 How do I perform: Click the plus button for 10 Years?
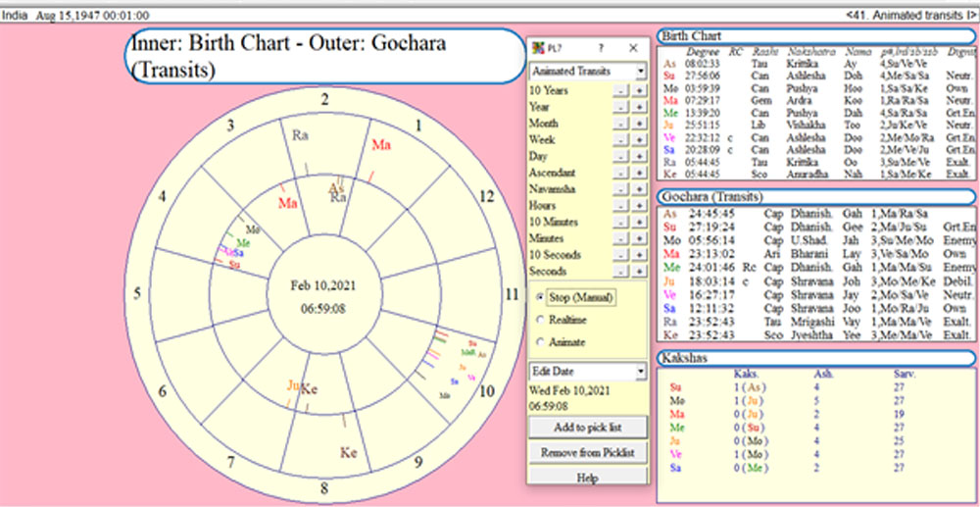[637, 91]
